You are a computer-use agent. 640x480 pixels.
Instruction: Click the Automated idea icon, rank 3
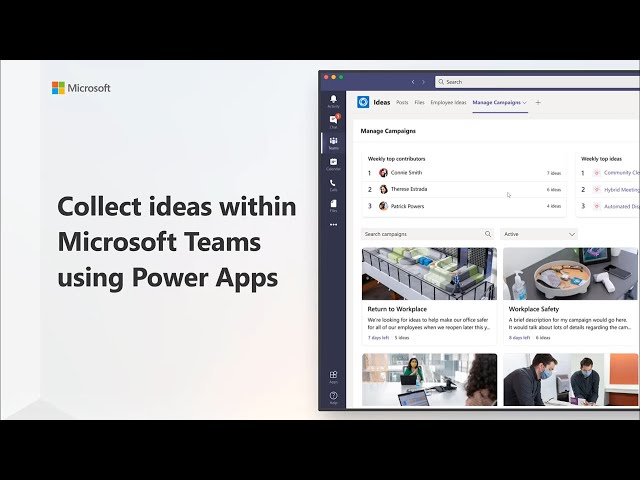coord(596,206)
